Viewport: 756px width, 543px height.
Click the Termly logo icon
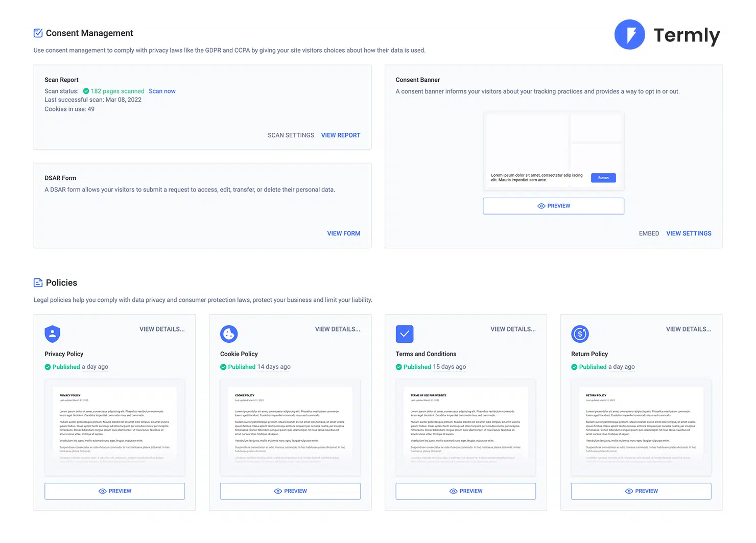pos(629,35)
